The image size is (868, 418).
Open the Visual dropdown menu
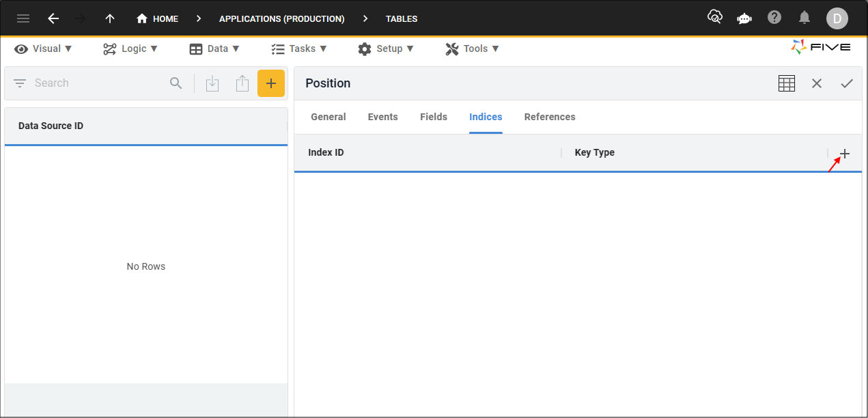click(43, 48)
